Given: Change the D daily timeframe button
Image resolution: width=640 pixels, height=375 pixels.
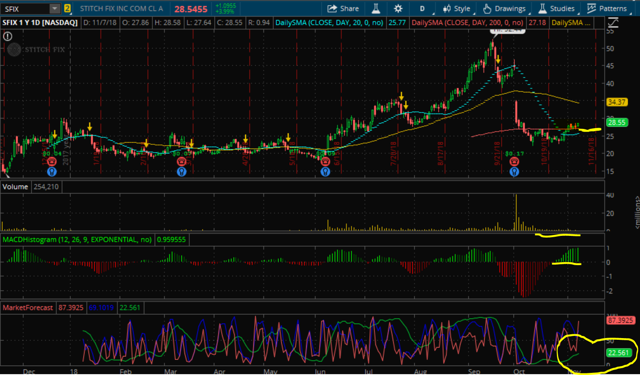Looking at the screenshot, I should point(422,9).
